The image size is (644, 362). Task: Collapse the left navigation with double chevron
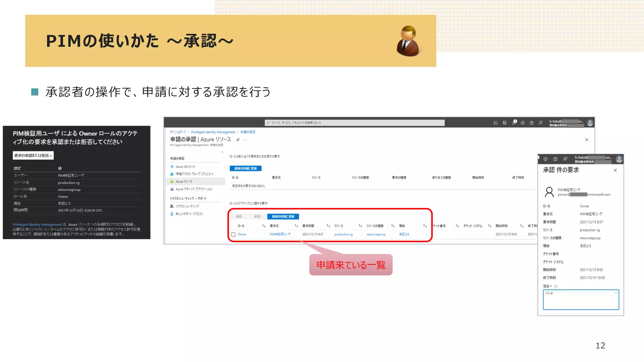tap(222, 152)
